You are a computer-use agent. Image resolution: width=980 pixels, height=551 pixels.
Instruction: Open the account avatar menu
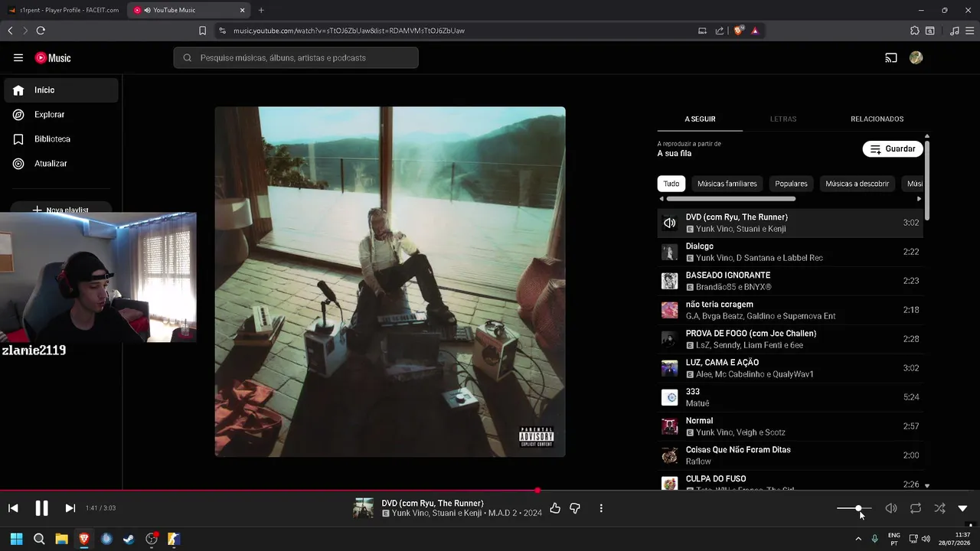pos(916,57)
